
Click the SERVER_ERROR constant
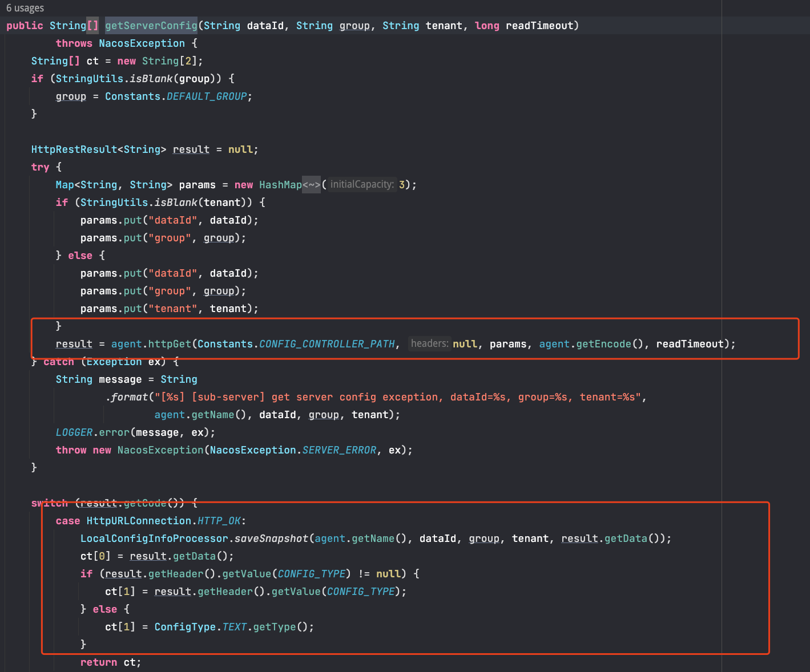(339, 450)
